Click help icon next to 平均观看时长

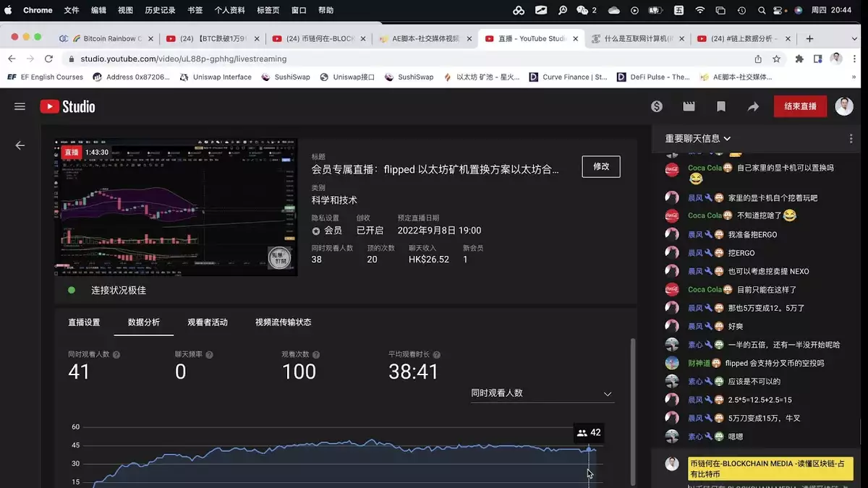coord(436,355)
